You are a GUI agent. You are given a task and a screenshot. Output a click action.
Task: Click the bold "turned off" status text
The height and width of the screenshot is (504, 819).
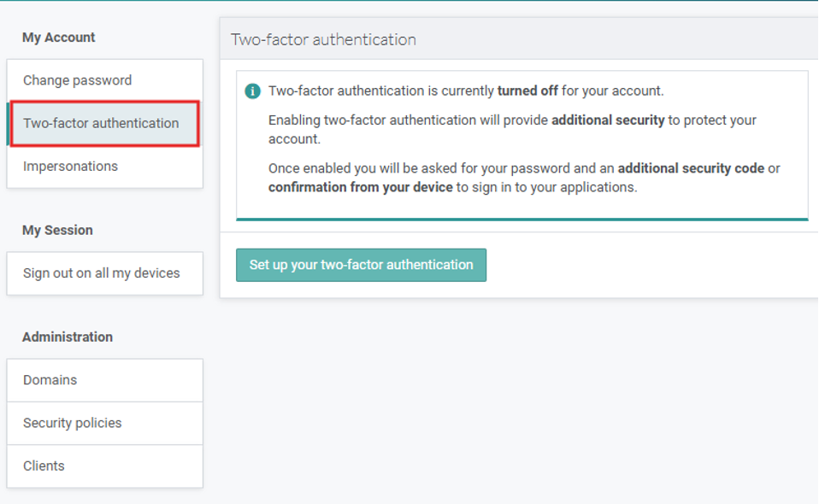point(527,91)
